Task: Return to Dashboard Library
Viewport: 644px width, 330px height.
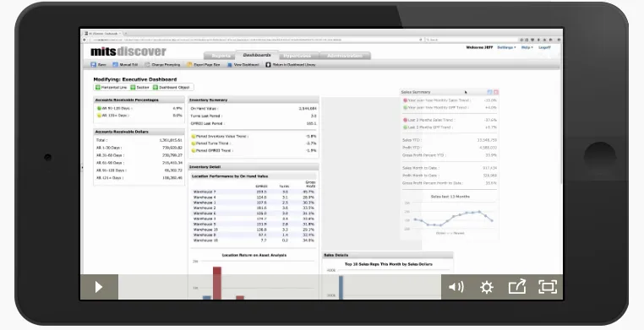Action: (x=291, y=65)
